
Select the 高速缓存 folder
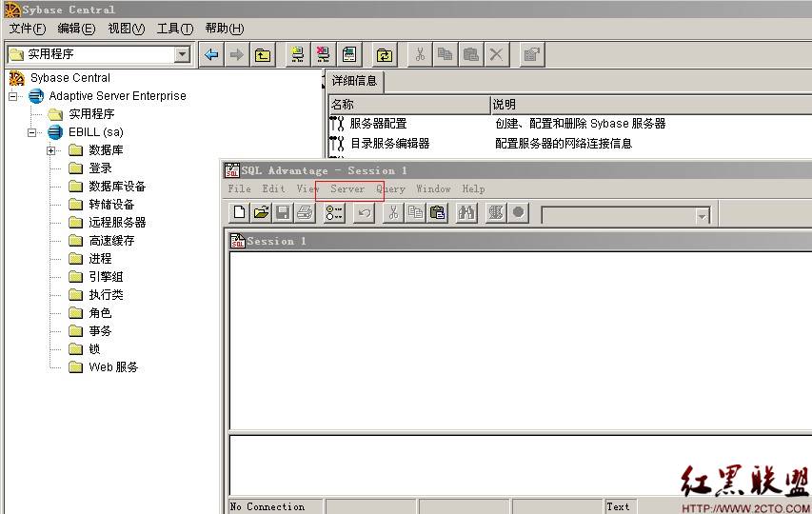111,241
